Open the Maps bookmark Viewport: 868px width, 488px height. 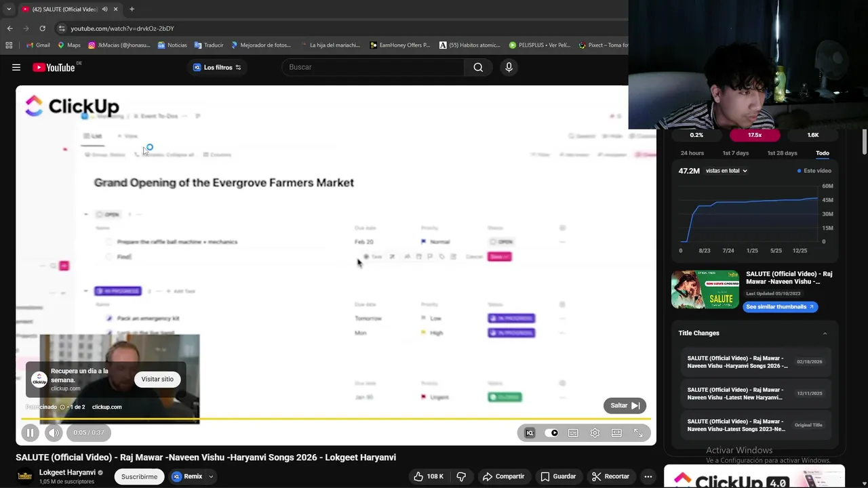point(69,45)
